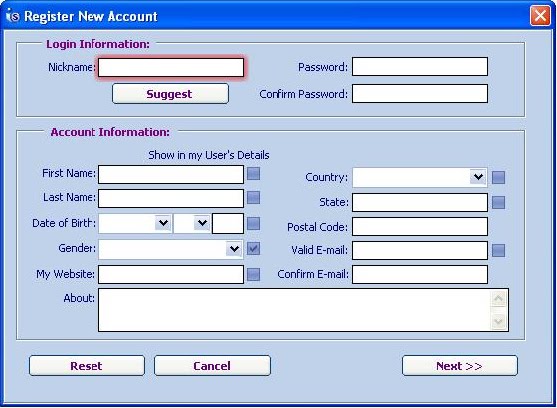The image size is (557, 408).
Task: Click the About box scroll down arrow
Action: (x=498, y=321)
